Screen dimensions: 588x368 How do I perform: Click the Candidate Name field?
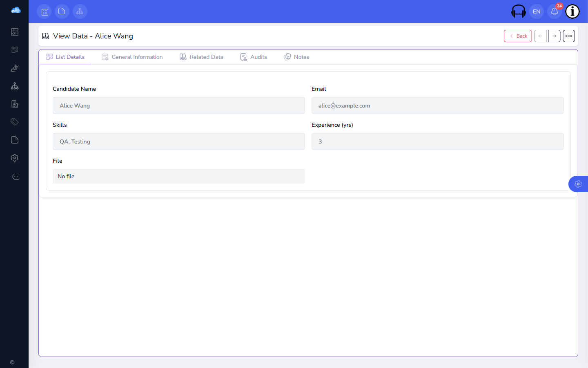[x=179, y=105]
